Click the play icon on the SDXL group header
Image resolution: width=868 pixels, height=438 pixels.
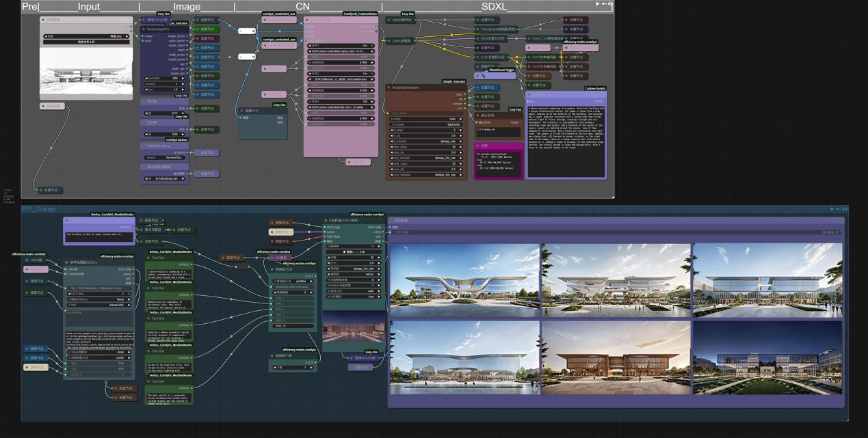pyautogui.click(x=597, y=4)
